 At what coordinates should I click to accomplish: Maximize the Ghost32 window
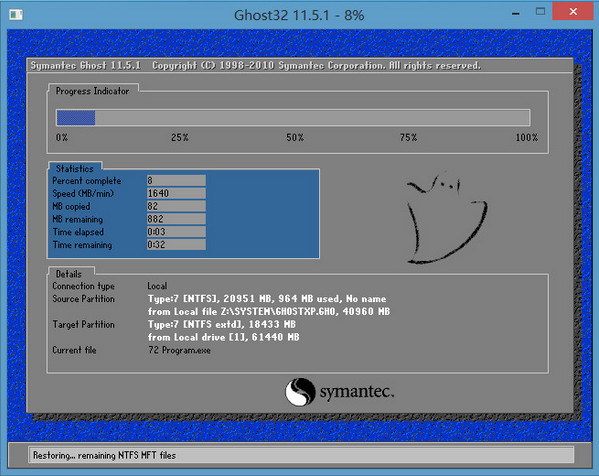pos(540,11)
